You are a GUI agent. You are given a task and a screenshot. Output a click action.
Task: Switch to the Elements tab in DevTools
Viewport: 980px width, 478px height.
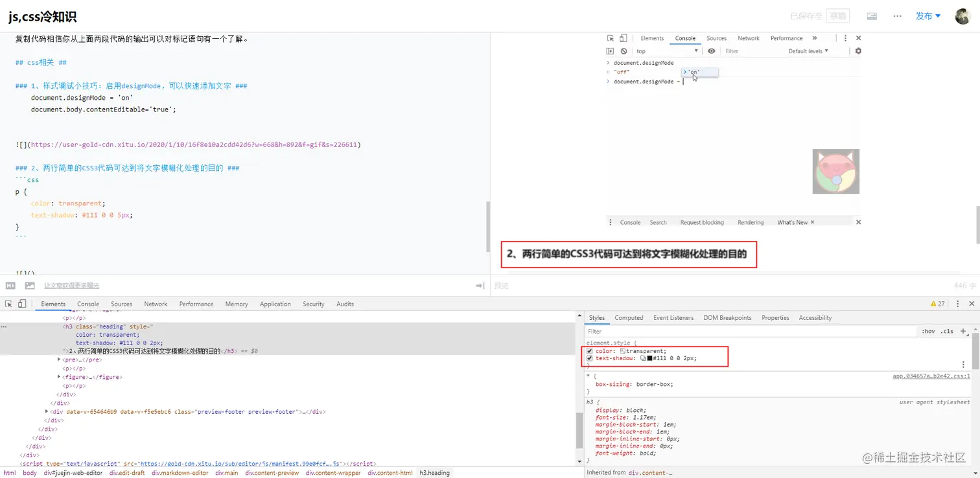pyautogui.click(x=53, y=304)
